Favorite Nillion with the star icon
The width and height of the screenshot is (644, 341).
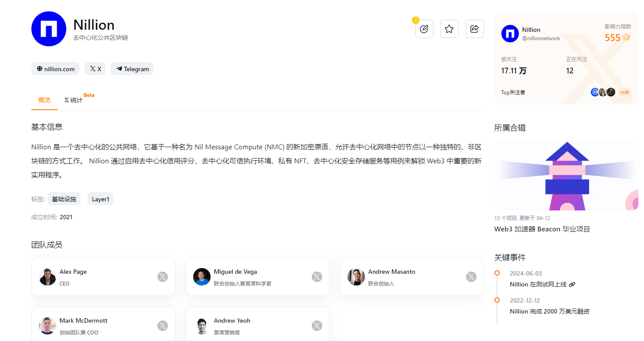coord(449,29)
